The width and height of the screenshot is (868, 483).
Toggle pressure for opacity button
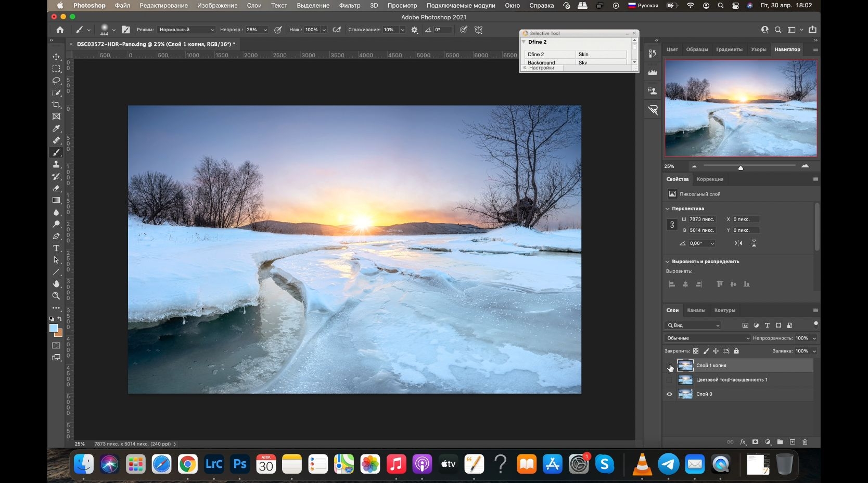click(278, 30)
